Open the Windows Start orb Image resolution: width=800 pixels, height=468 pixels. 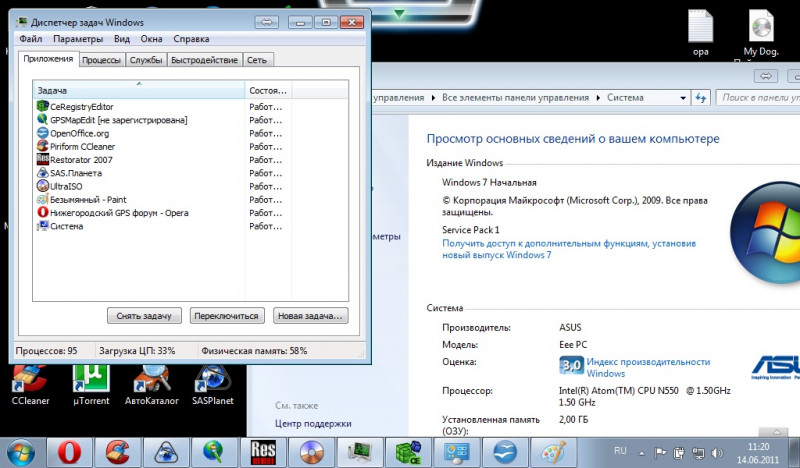(x=20, y=453)
